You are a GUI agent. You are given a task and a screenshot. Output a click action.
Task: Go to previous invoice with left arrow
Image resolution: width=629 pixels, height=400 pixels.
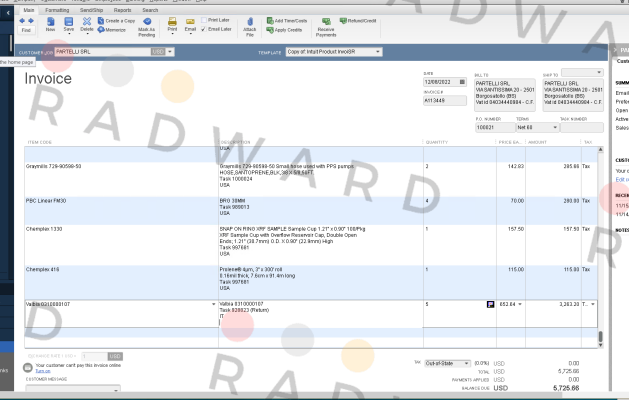[22, 20]
